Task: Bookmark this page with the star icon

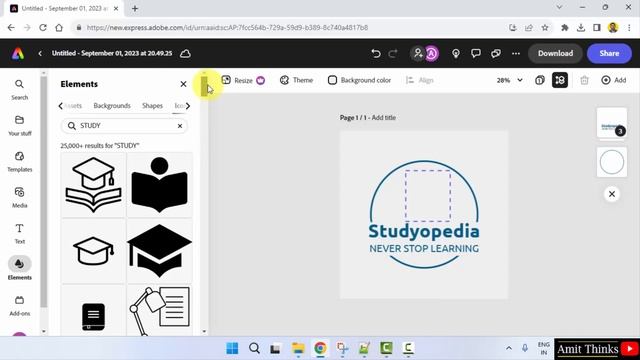Action: click(544, 28)
